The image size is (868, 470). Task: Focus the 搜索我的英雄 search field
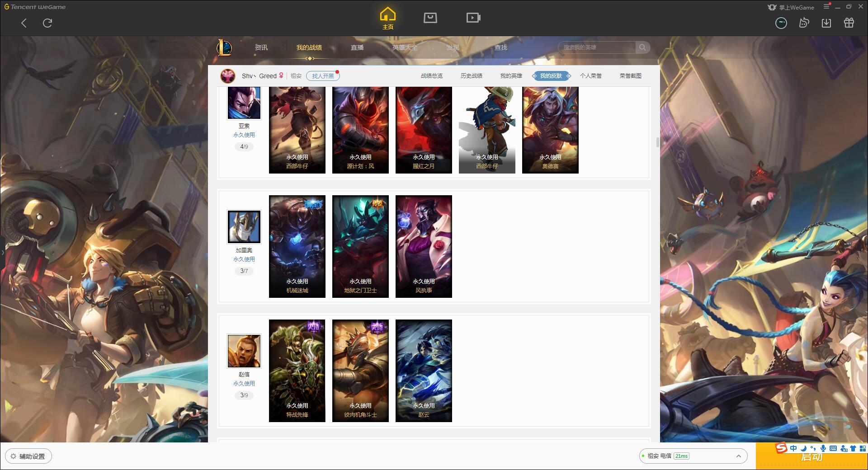(x=597, y=47)
